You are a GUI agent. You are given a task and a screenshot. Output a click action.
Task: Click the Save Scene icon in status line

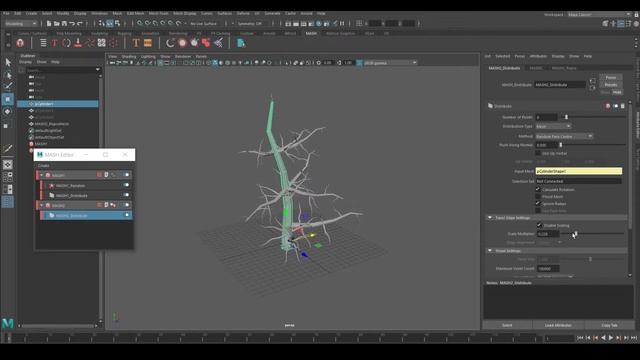click(x=64, y=24)
